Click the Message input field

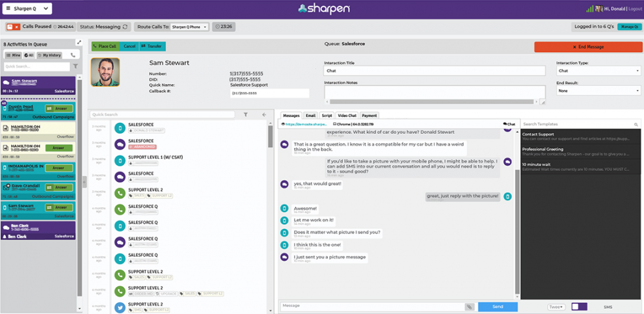372,307
